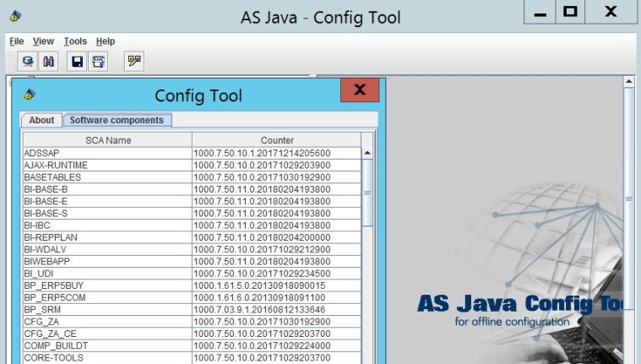
Task: Select the BI-BASE-S row
Action: [192, 213]
